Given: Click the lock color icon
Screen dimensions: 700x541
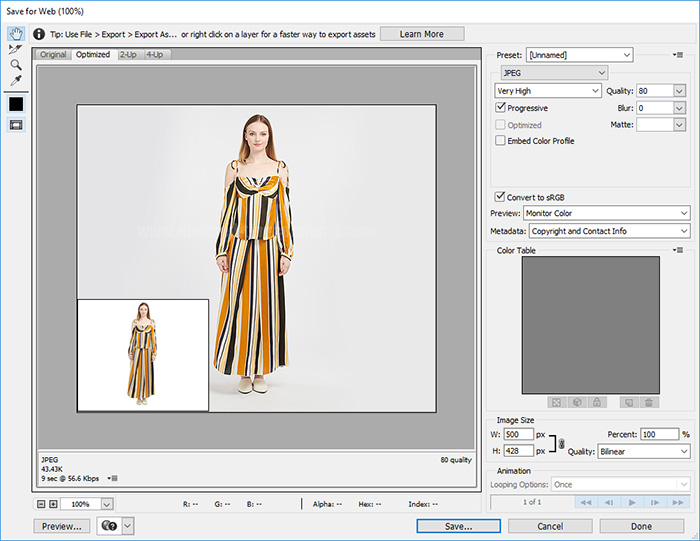Looking at the screenshot, I should [x=597, y=402].
